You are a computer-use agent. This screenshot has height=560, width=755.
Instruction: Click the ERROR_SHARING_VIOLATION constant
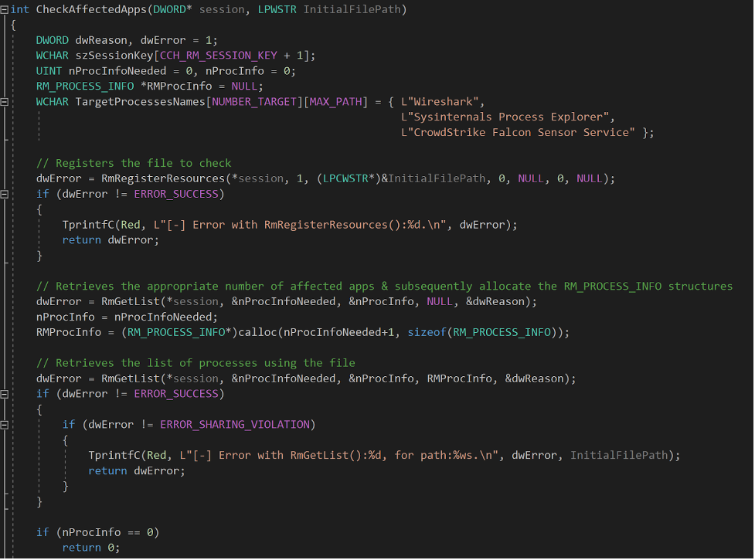(235, 425)
